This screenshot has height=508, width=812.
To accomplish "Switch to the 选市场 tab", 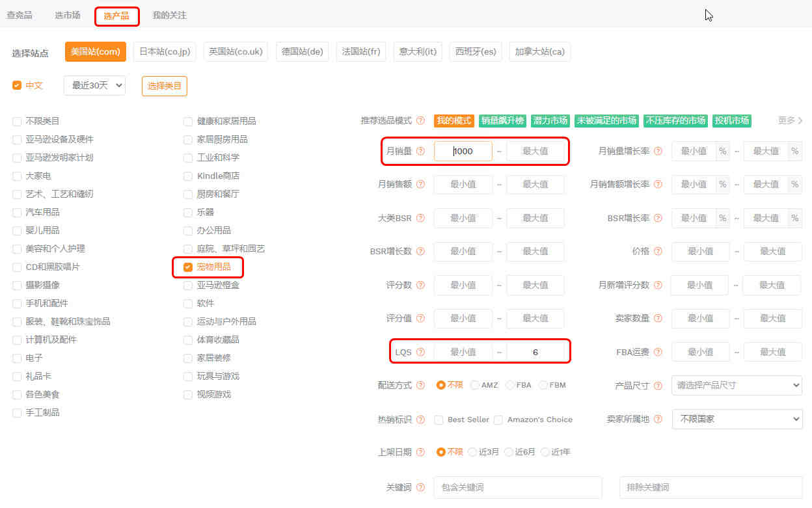I will coord(68,15).
